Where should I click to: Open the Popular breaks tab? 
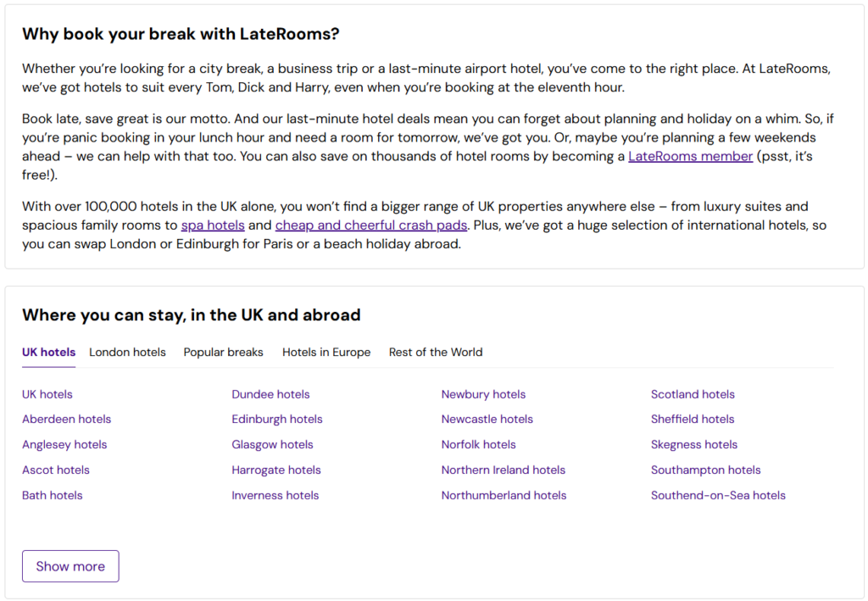point(223,352)
